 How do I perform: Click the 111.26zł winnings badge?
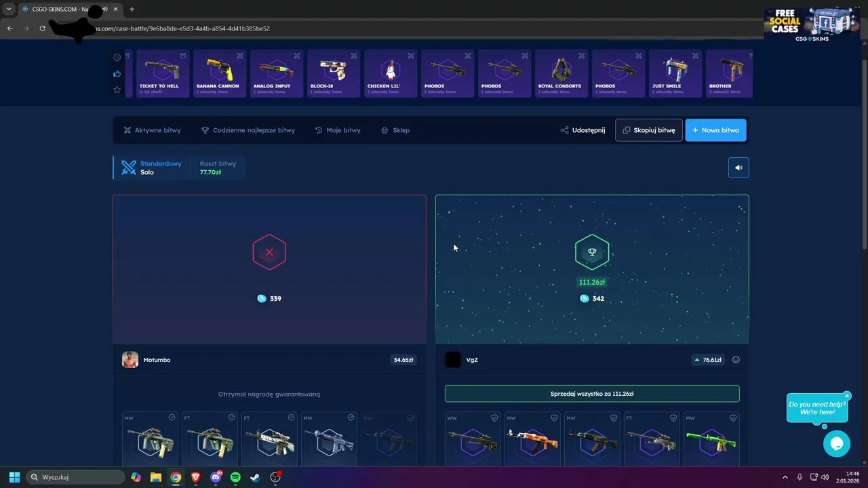[x=592, y=282]
